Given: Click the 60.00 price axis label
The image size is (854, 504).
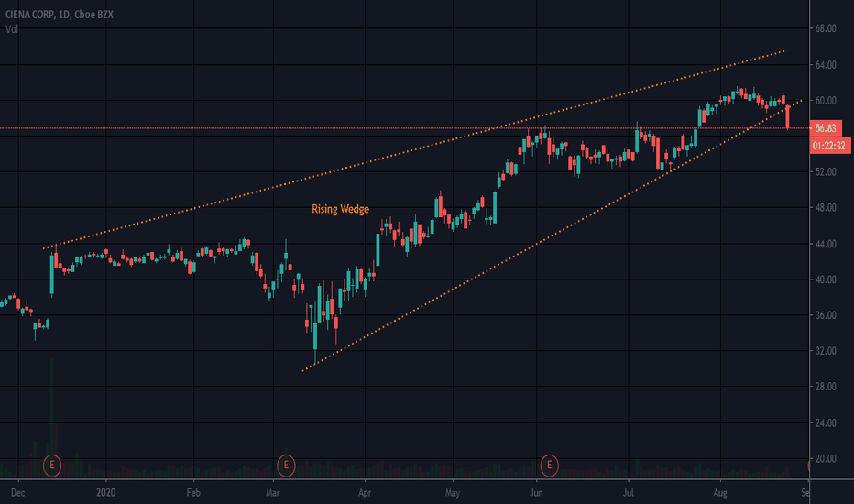Looking at the screenshot, I should [826, 101].
